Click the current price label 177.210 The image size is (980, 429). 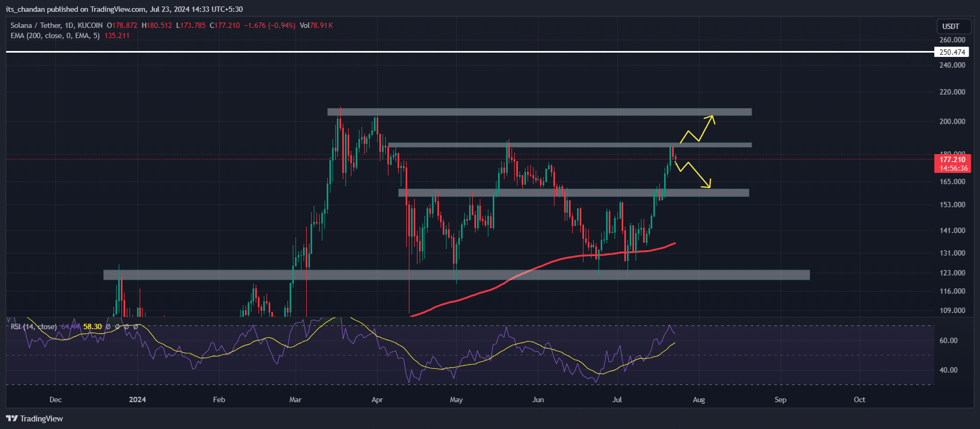point(952,159)
